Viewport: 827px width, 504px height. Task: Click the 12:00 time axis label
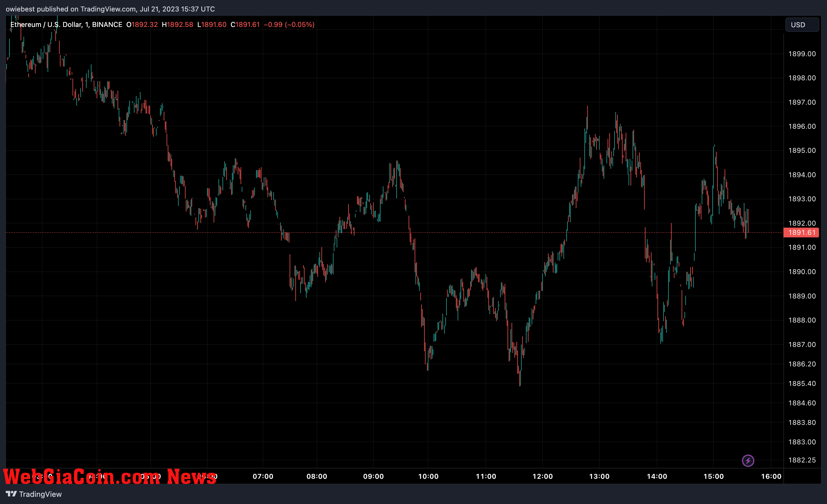pos(542,476)
